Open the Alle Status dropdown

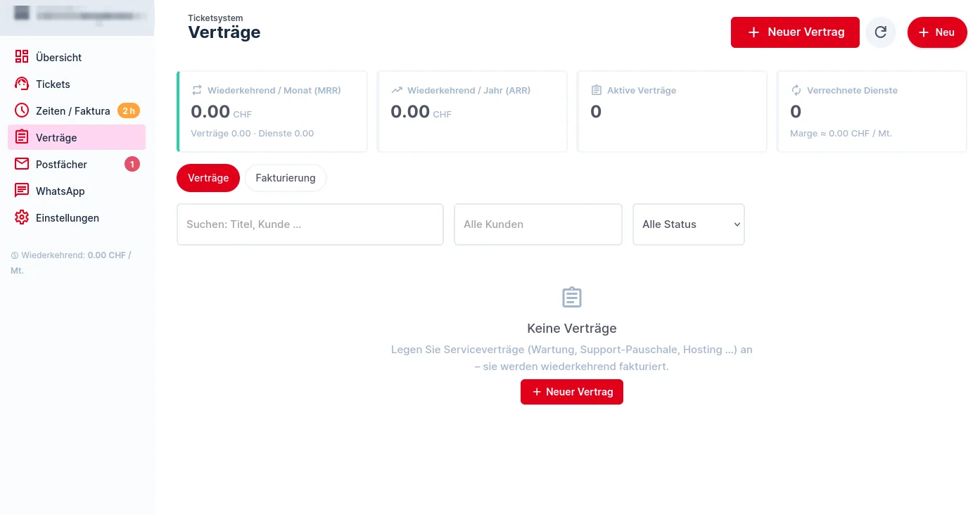point(689,224)
